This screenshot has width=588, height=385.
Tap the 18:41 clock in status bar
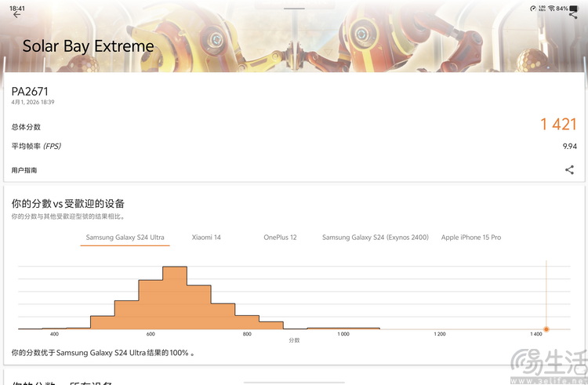pos(19,8)
